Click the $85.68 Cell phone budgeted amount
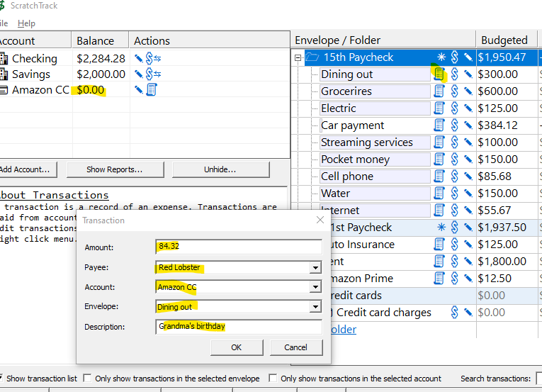This screenshot has height=392, width=542. pos(495,176)
